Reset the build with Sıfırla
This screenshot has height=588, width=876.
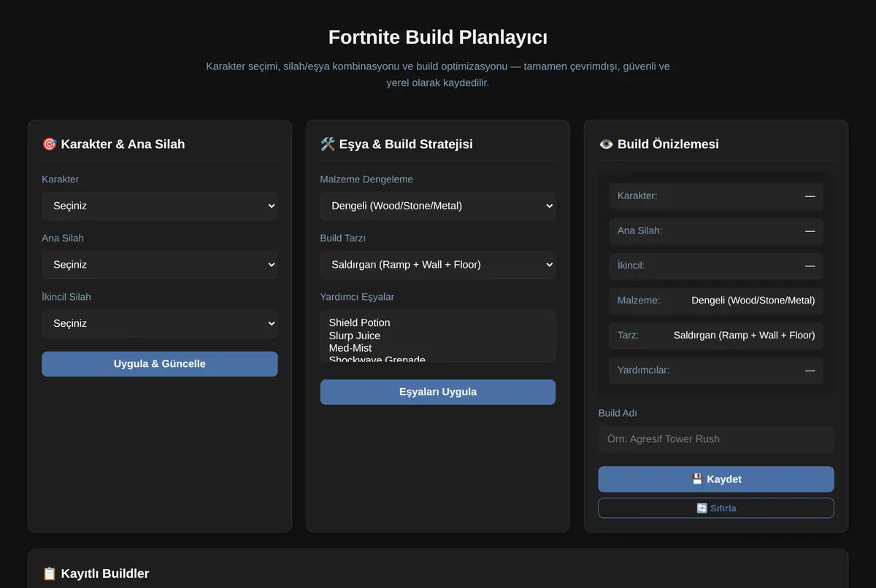(x=715, y=508)
